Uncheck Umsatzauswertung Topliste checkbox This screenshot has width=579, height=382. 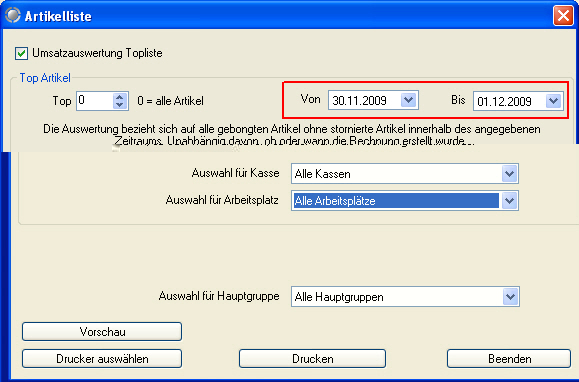[x=21, y=53]
